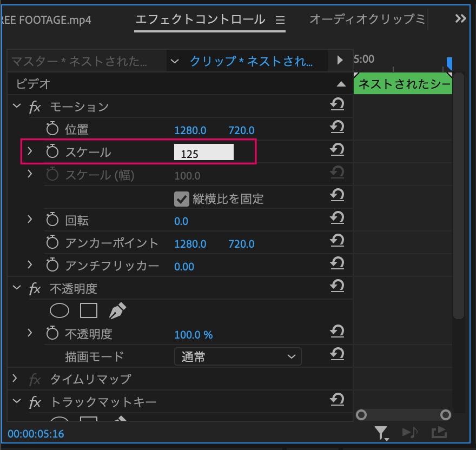The width and height of the screenshot is (476, 450).
Task: Select the マスター * ネストされた master tab
Action: click(80, 62)
